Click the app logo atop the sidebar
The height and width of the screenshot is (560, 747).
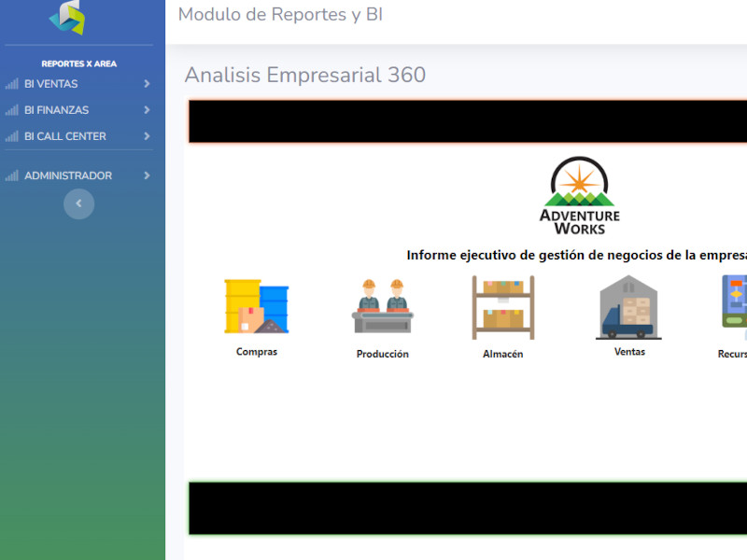point(67,18)
